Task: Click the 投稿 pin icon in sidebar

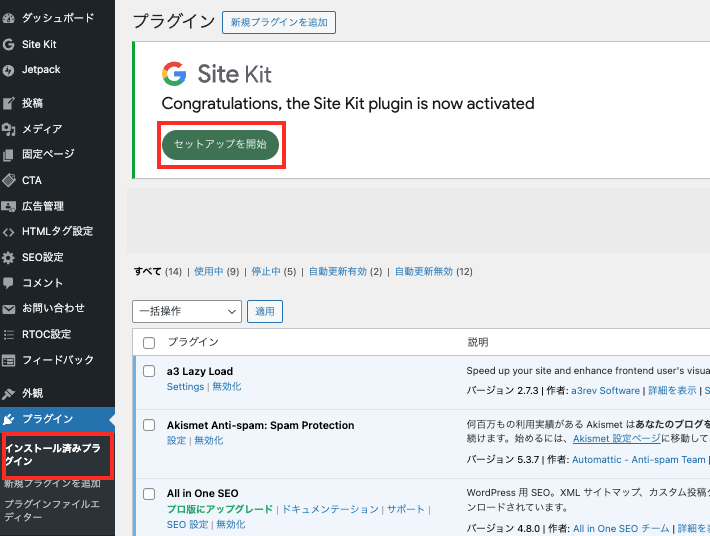Action: pyautogui.click(x=8, y=103)
